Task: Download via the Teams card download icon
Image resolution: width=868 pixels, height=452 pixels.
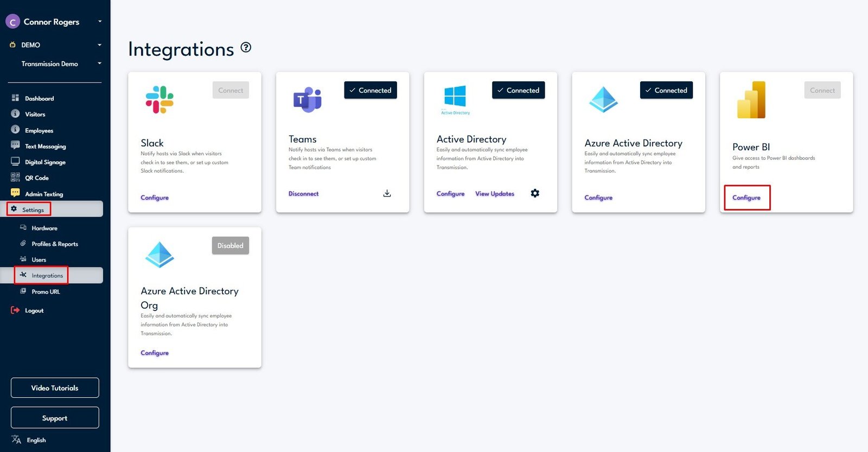Action: click(387, 193)
